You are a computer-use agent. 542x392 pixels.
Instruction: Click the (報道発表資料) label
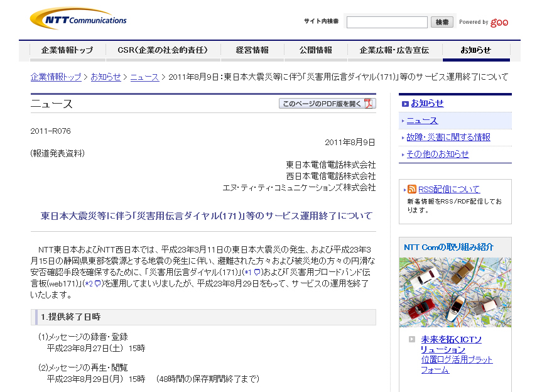click(58, 153)
